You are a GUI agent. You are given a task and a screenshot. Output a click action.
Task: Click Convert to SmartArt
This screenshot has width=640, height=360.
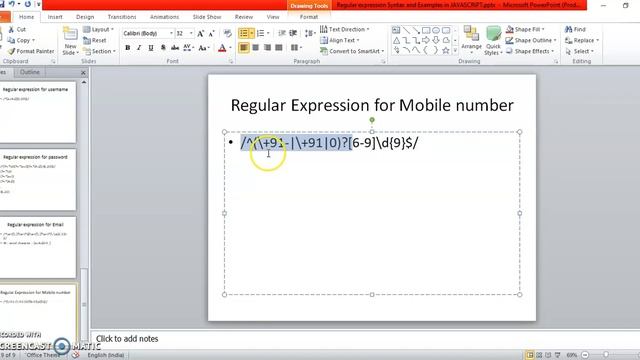click(x=352, y=51)
